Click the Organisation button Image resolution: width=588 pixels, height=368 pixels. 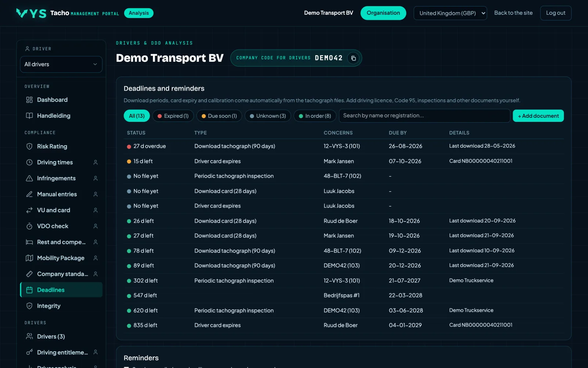[x=383, y=13]
